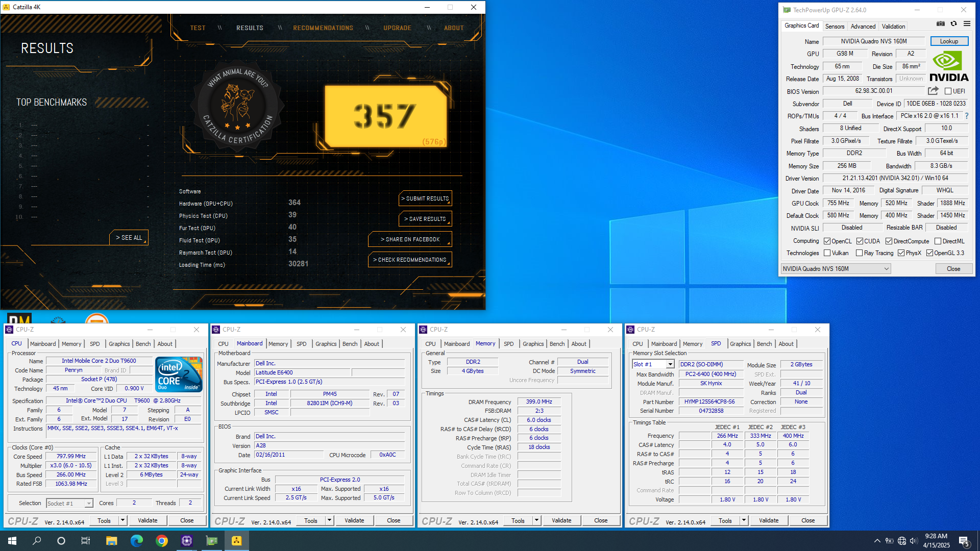Image resolution: width=980 pixels, height=551 pixels.
Task: Open Bench tab in the Memory CPU-Z window
Action: point(557,344)
